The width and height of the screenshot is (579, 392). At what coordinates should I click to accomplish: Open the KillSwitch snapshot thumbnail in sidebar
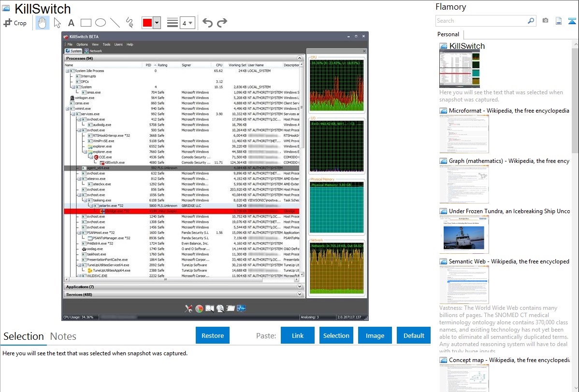click(460, 69)
